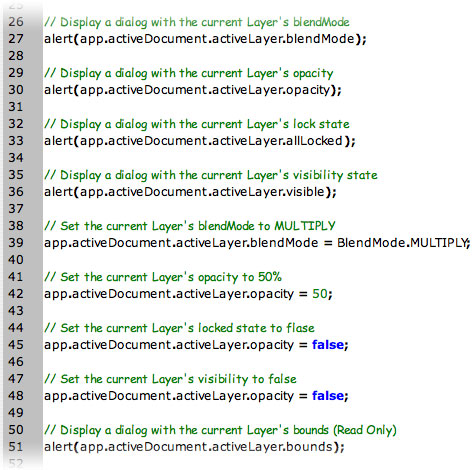
Task: Click the comment about Layer's opacity dialog
Action: click(x=189, y=74)
